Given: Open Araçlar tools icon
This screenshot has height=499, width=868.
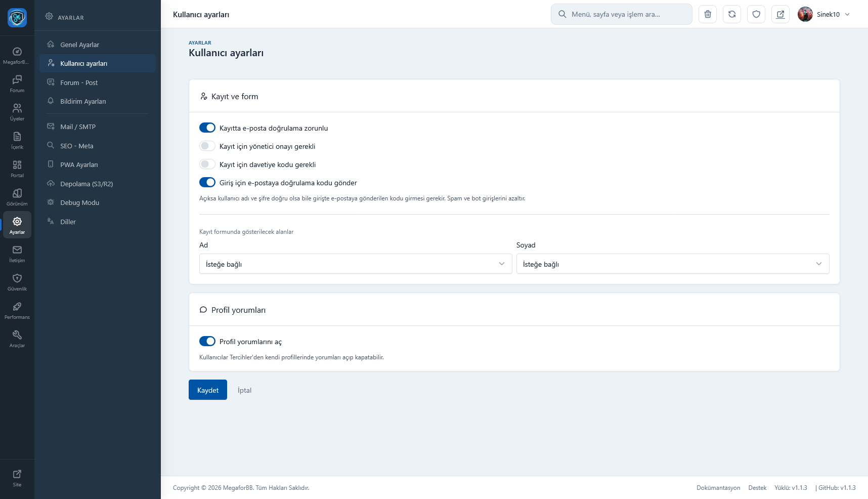Looking at the screenshot, I should click(x=17, y=339).
